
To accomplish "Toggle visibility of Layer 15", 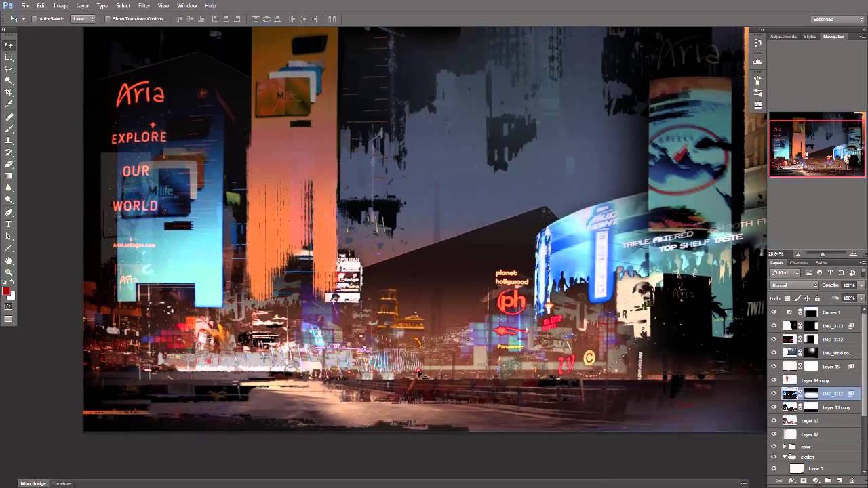I will click(774, 367).
